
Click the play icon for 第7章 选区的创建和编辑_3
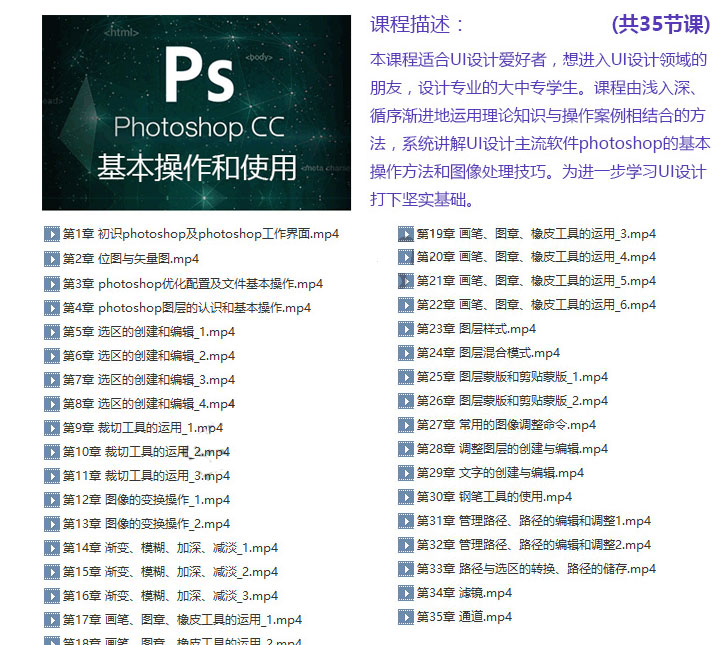coord(52,379)
